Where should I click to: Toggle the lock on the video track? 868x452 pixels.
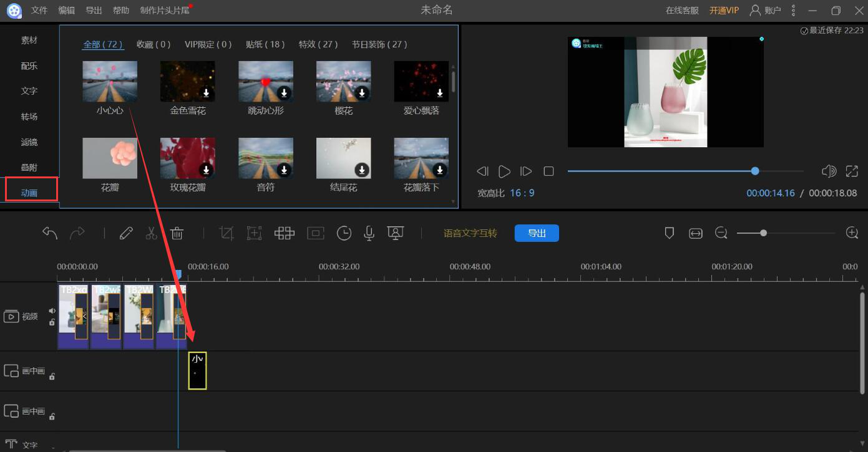point(52,322)
